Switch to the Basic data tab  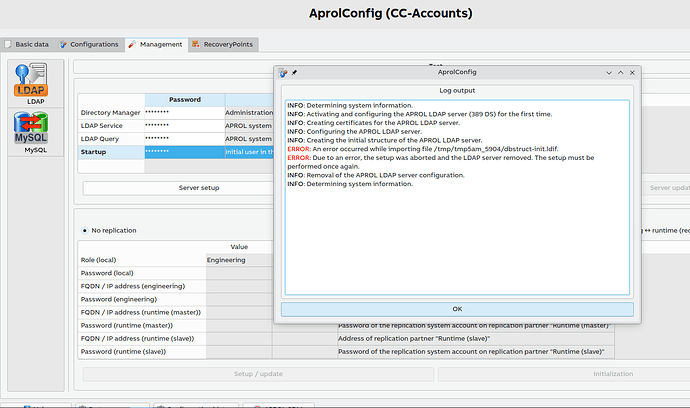(26, 44)
